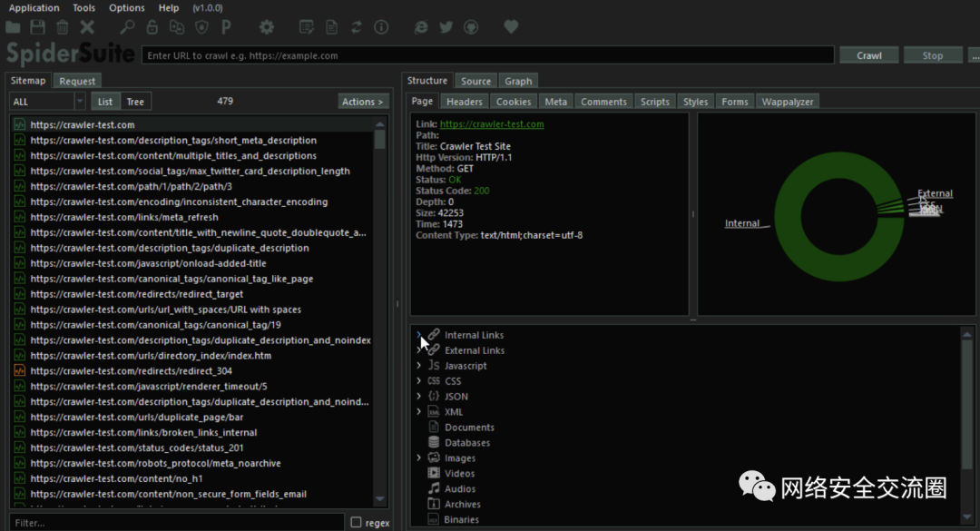Screen dimensions: 980x531
Task: Focus the URL to crawl input field
Action: [488, 55]
